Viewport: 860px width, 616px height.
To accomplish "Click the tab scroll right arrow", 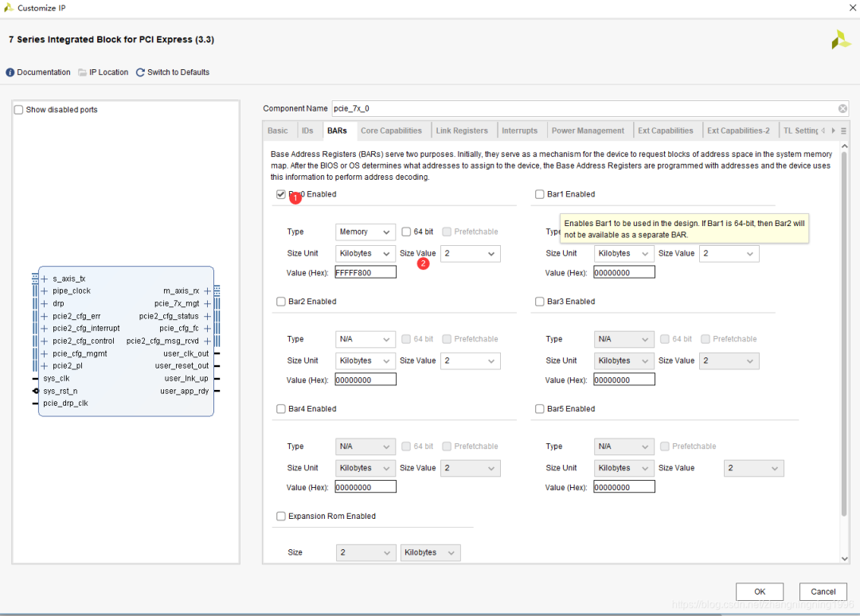I will [x=833, y=131].
